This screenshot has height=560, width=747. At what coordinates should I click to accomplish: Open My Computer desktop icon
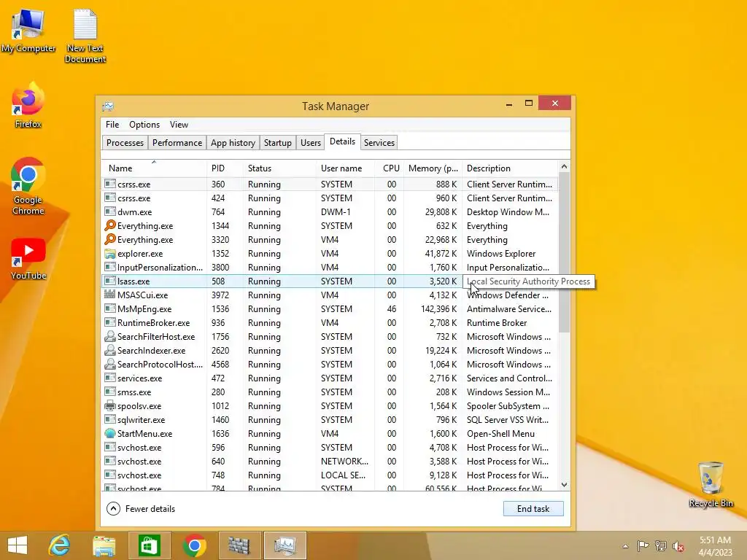[x=28, y=30]
